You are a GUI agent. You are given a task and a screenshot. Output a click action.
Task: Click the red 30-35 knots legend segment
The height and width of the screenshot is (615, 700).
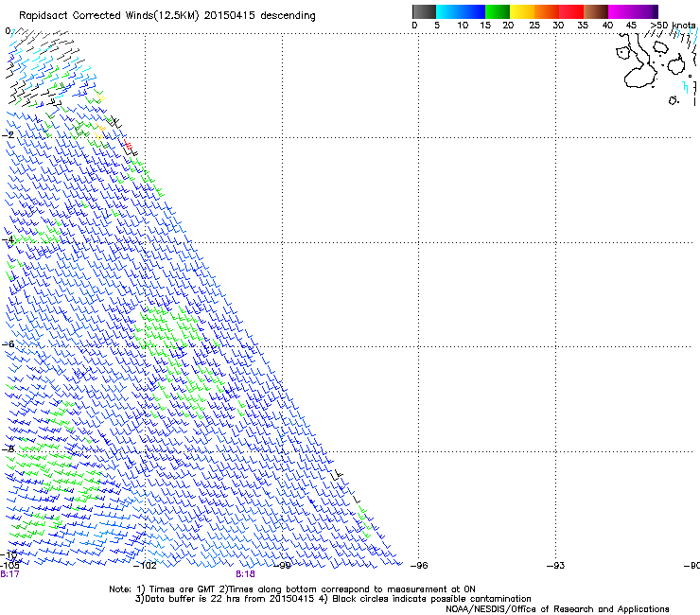tap(571, 11)
